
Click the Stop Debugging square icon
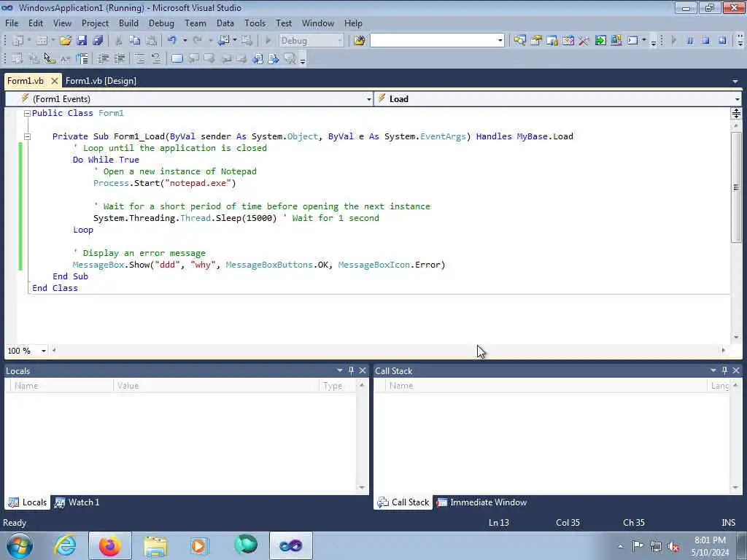tap(706, 41)
